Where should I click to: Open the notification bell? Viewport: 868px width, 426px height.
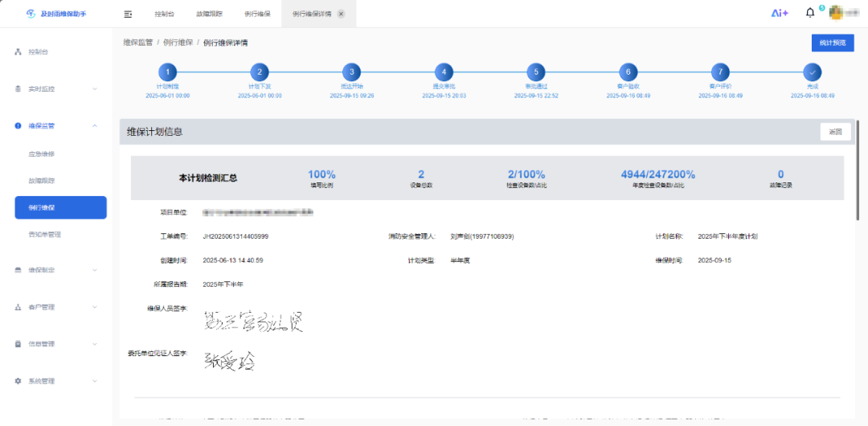click(810, 13)
